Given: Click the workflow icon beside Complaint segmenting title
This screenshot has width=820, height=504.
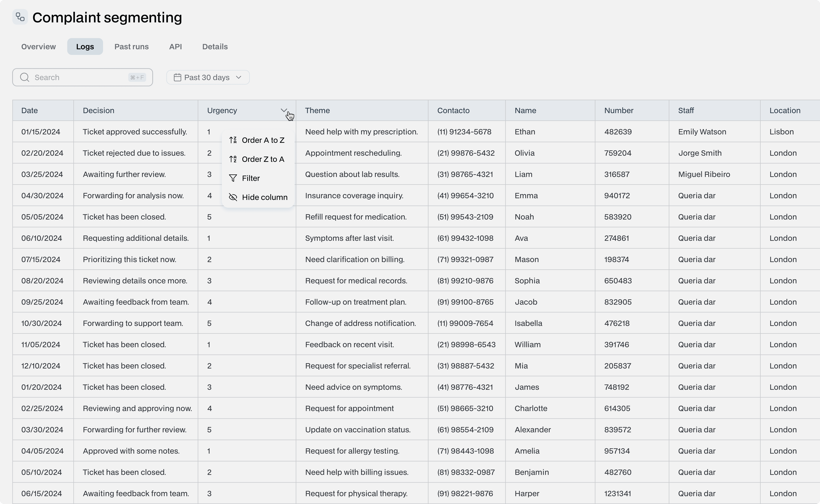Looking at the screenshot, I should coord(20,17).
